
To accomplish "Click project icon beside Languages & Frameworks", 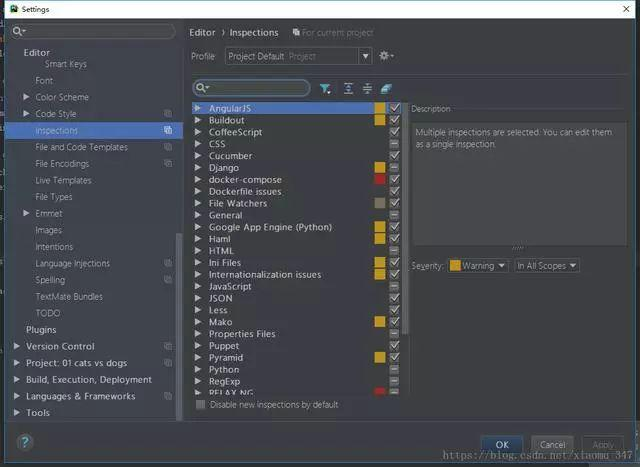I will tap(168, 396).
